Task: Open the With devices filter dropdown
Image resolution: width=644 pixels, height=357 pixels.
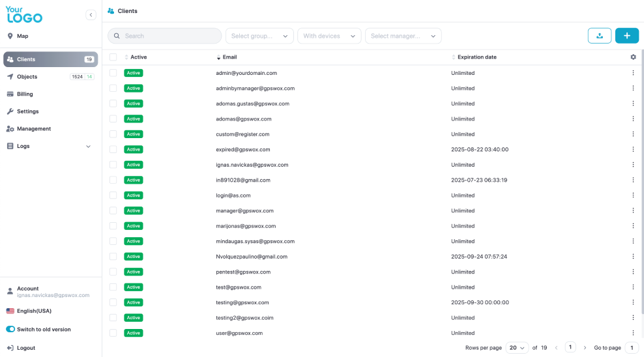Action: pyautogui.click(x=329, y=36)
